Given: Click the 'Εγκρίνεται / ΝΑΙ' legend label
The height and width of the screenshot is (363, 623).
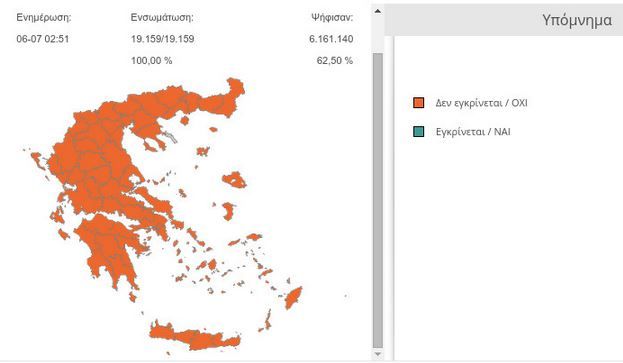Looking at the screenshot, I should (473, 131).
